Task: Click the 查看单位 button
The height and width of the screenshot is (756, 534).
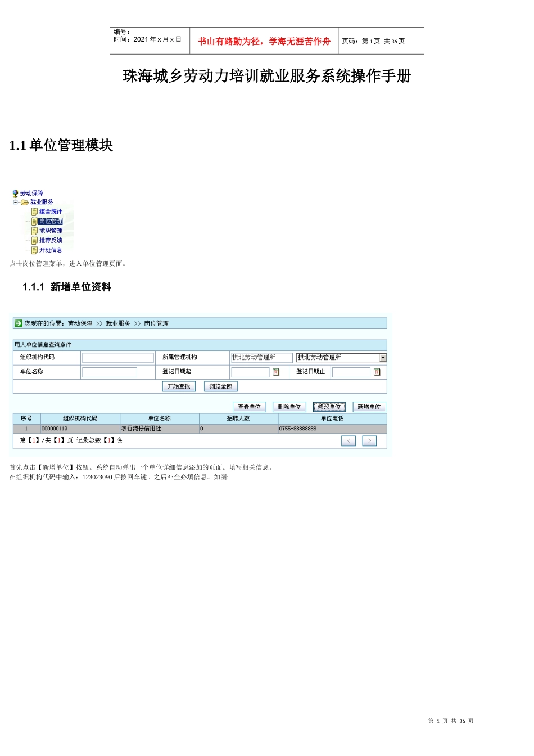Action: [x=250, y=407]
